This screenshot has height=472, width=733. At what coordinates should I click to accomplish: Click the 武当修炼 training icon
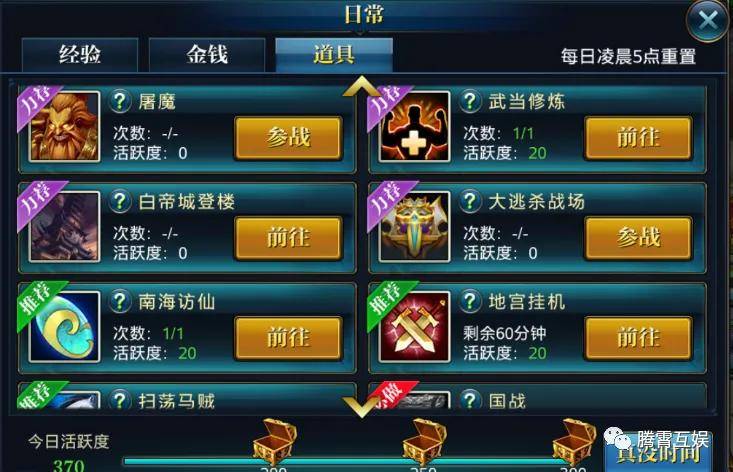point(414,127)
